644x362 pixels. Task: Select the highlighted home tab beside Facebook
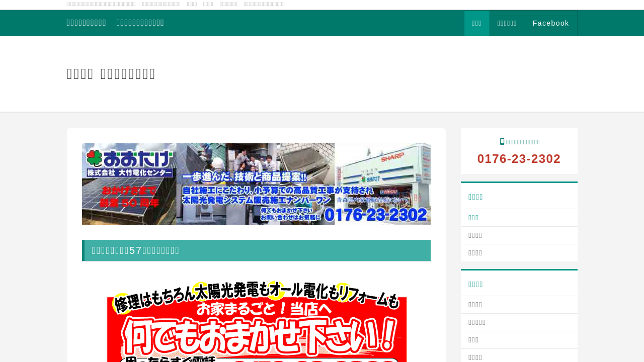point(476,23)
